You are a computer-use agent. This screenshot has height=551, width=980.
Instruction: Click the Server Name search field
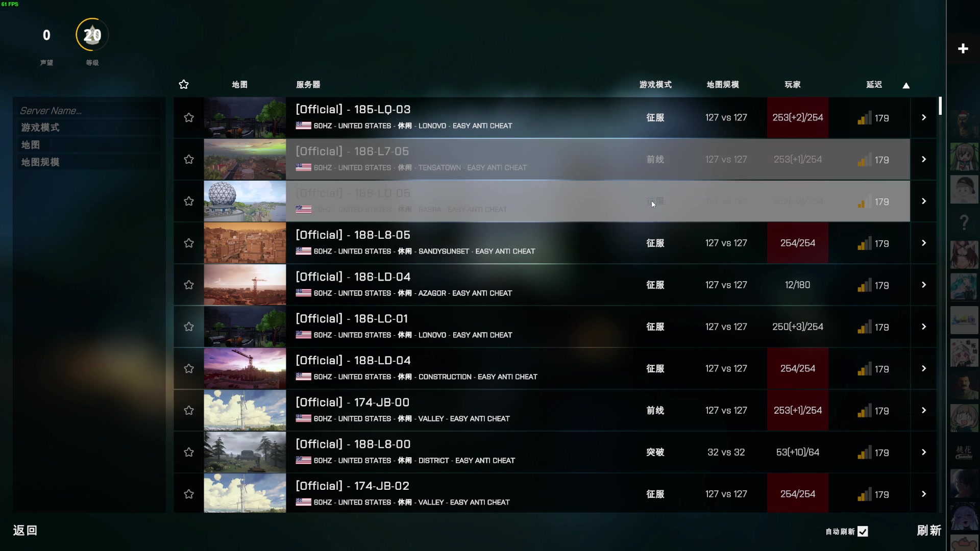[89, 111]
